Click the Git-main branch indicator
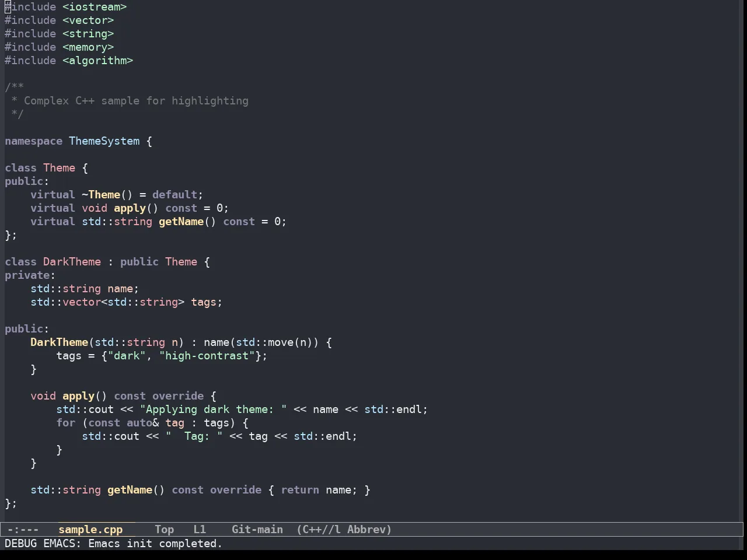Screen dimensions: 747x560 pos(257,530)
